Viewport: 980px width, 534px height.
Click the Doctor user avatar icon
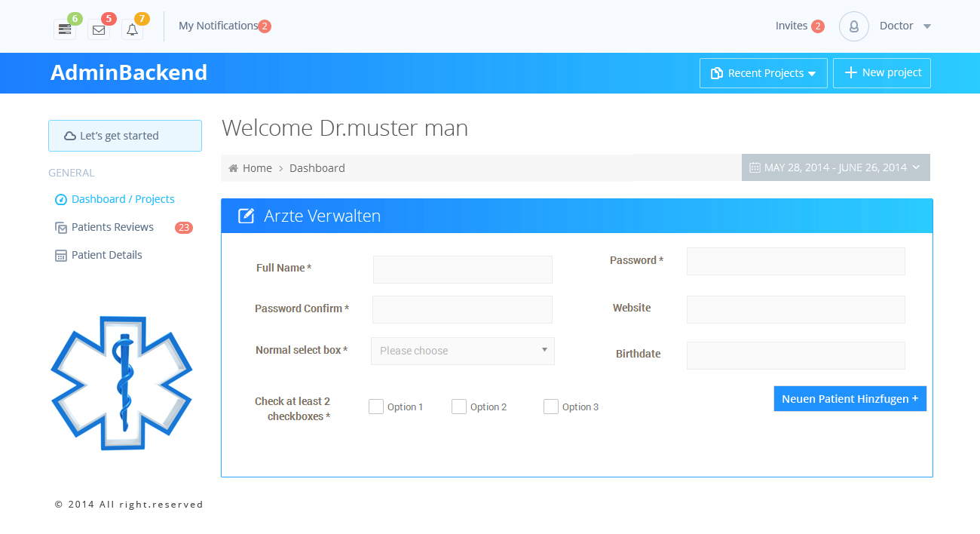coord(853,26)
